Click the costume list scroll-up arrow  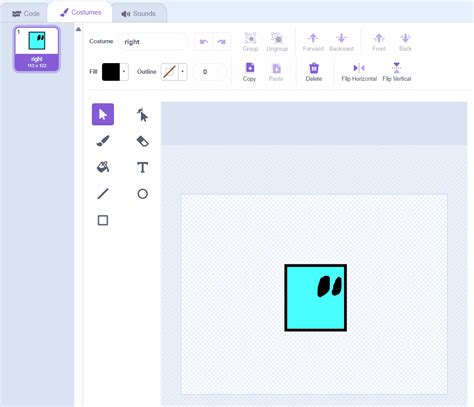78,29
